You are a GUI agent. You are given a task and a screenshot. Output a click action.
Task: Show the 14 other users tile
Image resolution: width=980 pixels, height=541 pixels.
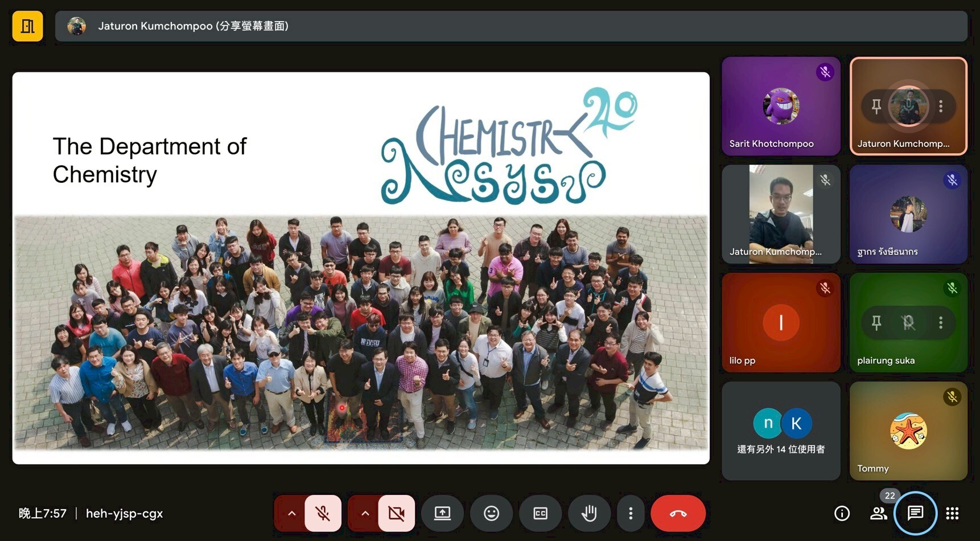[x=781, y=431]
